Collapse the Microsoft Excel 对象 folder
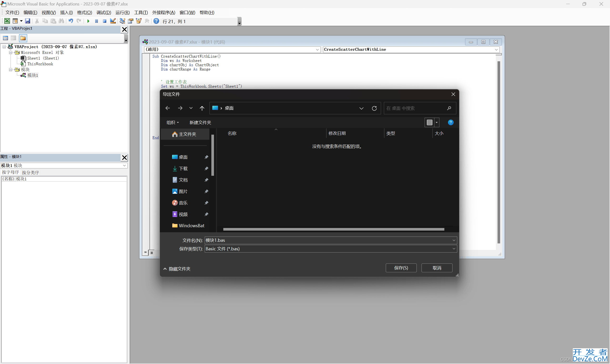 tap(10, 52)
